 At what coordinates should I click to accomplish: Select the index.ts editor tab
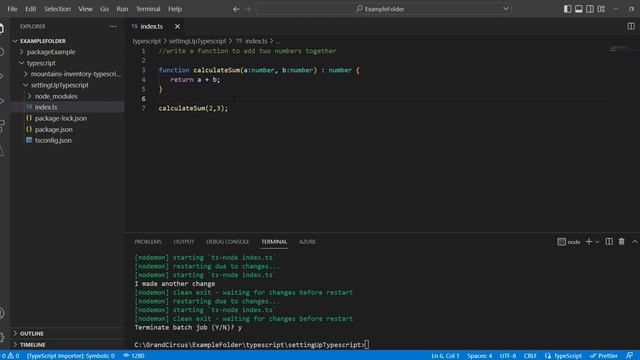(151, 27)
